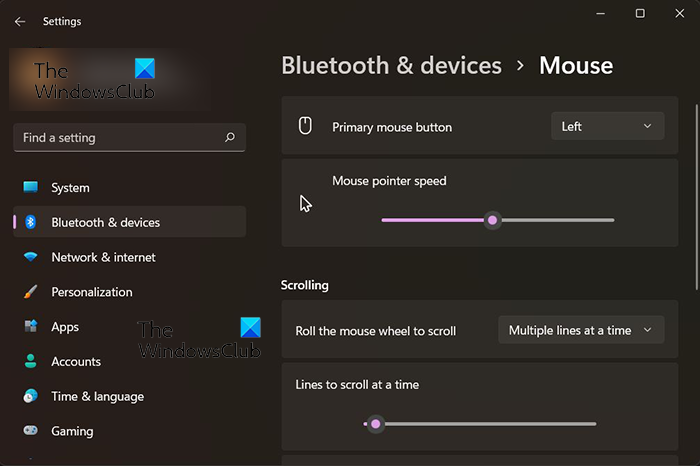Click the search magnifier icon
Image resolution: width=700 pixels, height=466 pixels.
[x=230, y=138]
